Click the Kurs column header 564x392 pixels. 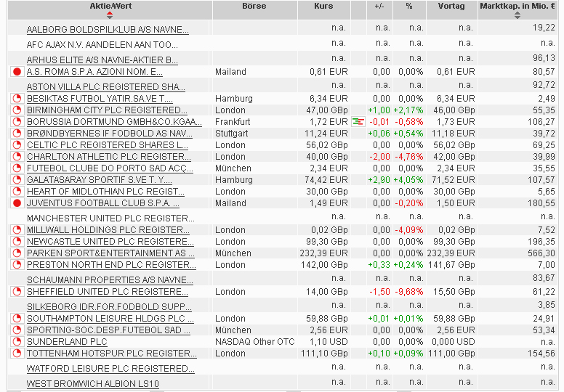323,6
